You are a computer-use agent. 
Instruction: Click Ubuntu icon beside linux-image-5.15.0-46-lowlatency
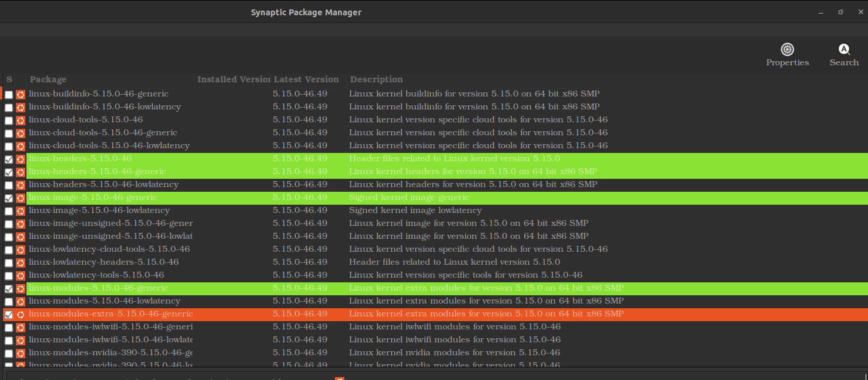pyautogui.click(x=21, y=211)
